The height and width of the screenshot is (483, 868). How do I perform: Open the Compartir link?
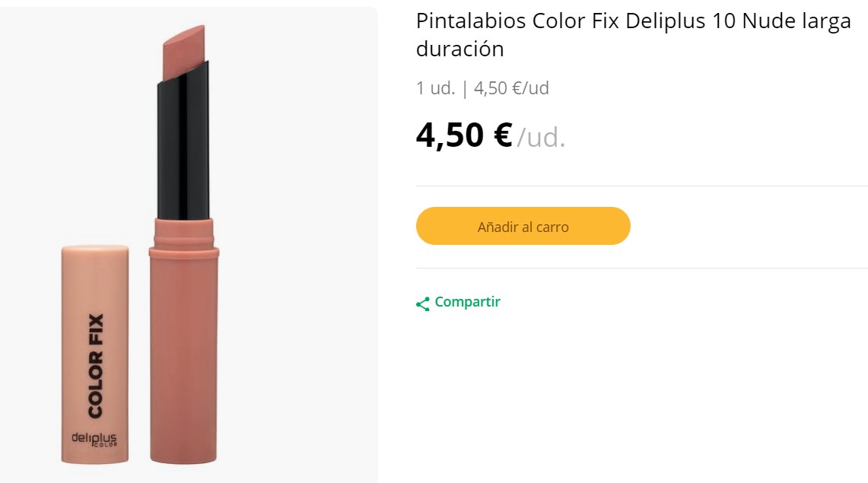click(x=467, y=302)
